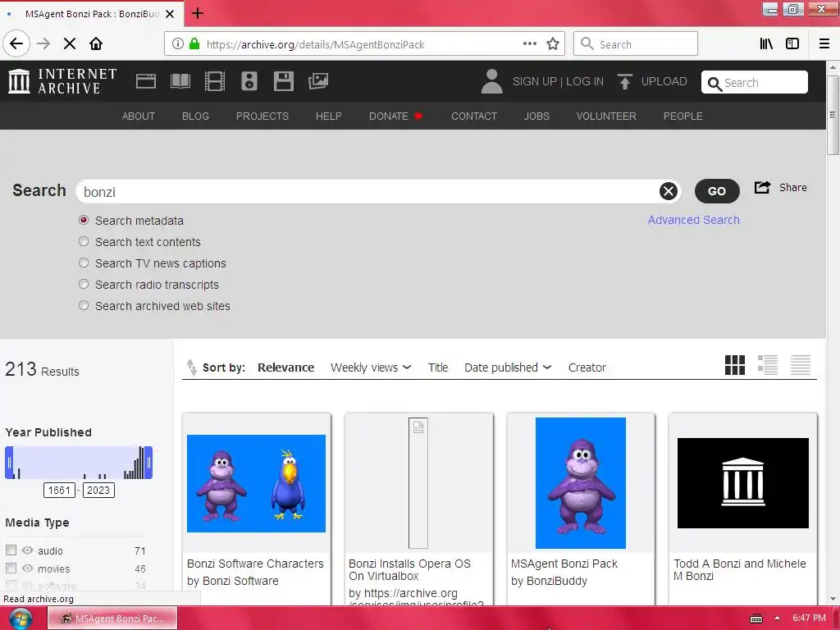The width and height of the screenshot is (840, 630).
Task: Select Search metadata radio option
Action: 84,220
